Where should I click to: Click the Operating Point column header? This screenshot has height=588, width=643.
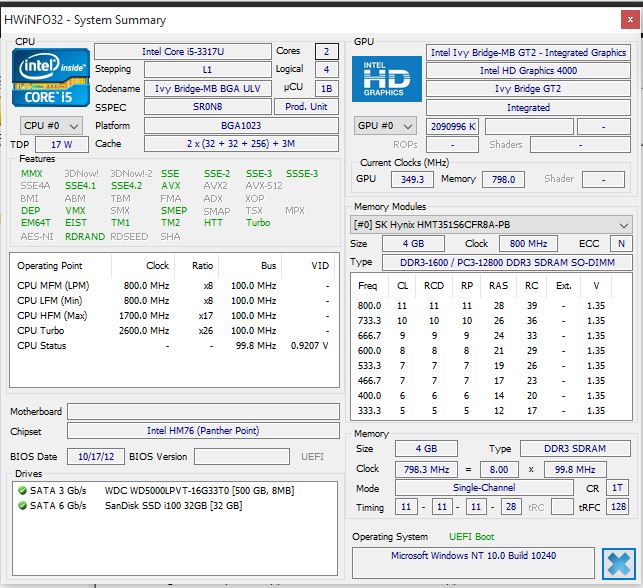(x=61, y=266)
